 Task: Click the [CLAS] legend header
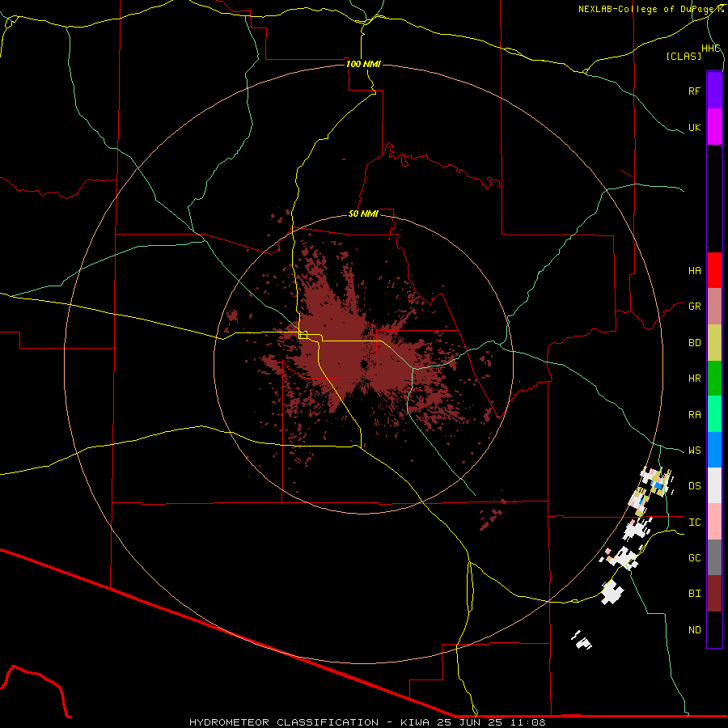(684, 56)
